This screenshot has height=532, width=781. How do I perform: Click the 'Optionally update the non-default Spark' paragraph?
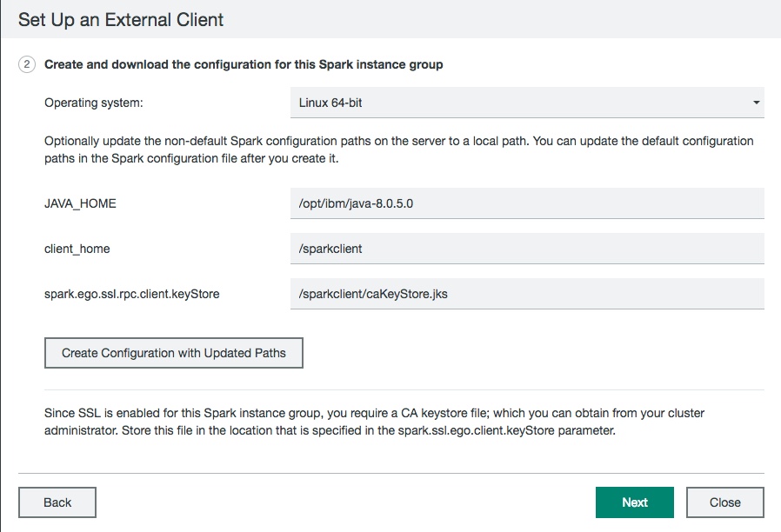[x=399, y=150]
